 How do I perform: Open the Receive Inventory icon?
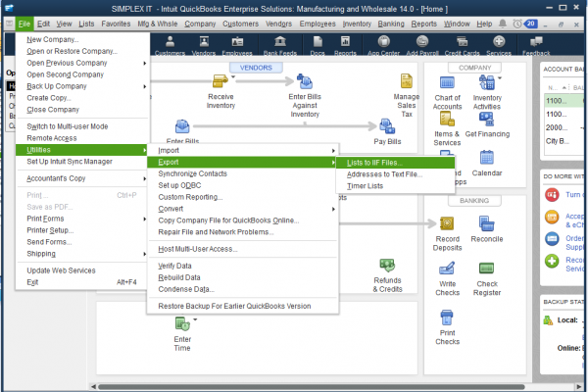click(220, 81)
